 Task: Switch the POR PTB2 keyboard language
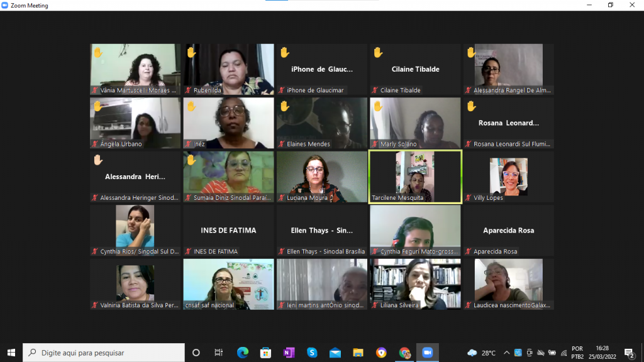click(577, 353)
